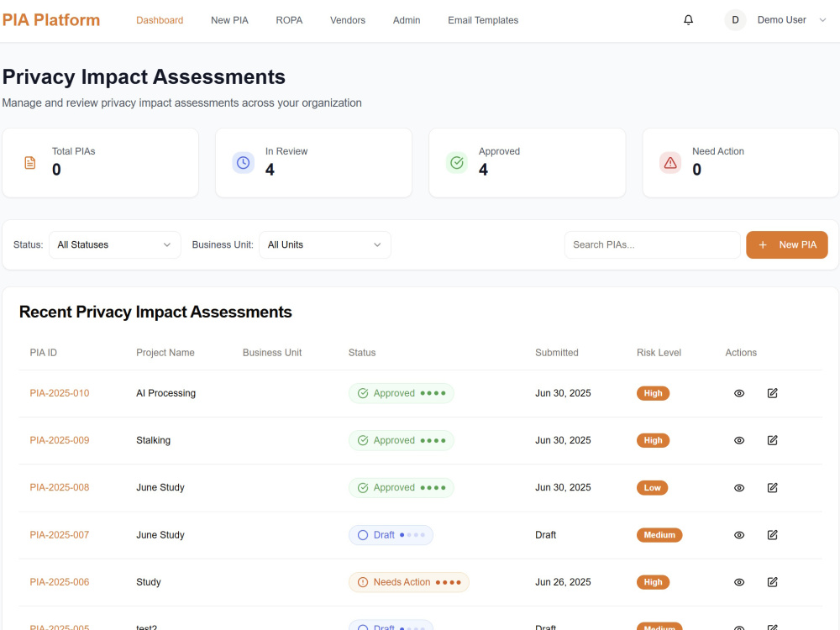840x630 pixels.
Task: Click Needs Action status badge for Study
Action: click(409, 582)
